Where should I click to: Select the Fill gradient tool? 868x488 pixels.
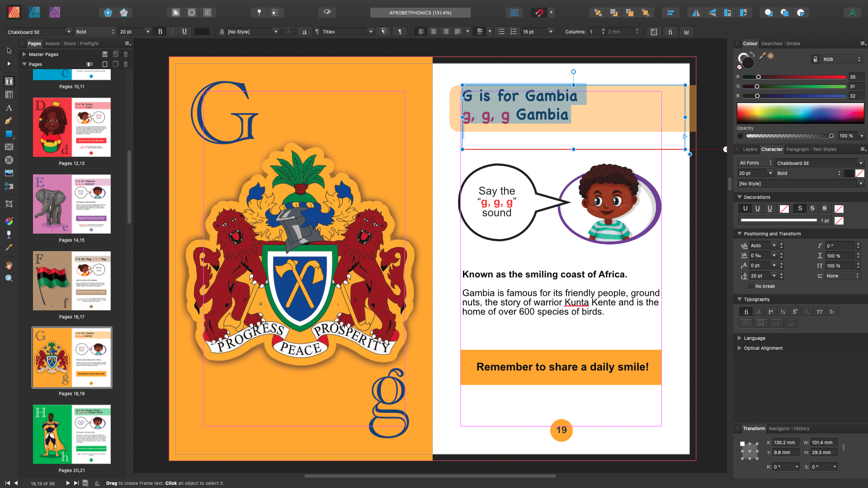tap(9, 221)
